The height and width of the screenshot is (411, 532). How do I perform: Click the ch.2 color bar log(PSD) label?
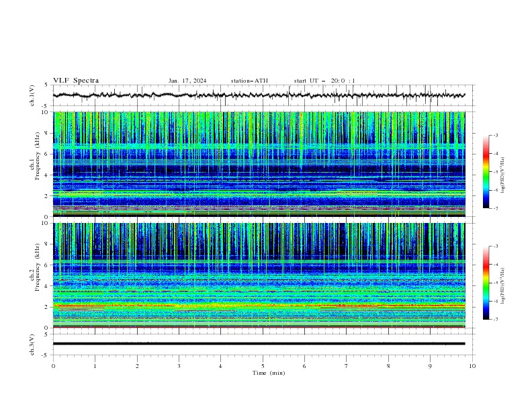(x=503, y=286)
